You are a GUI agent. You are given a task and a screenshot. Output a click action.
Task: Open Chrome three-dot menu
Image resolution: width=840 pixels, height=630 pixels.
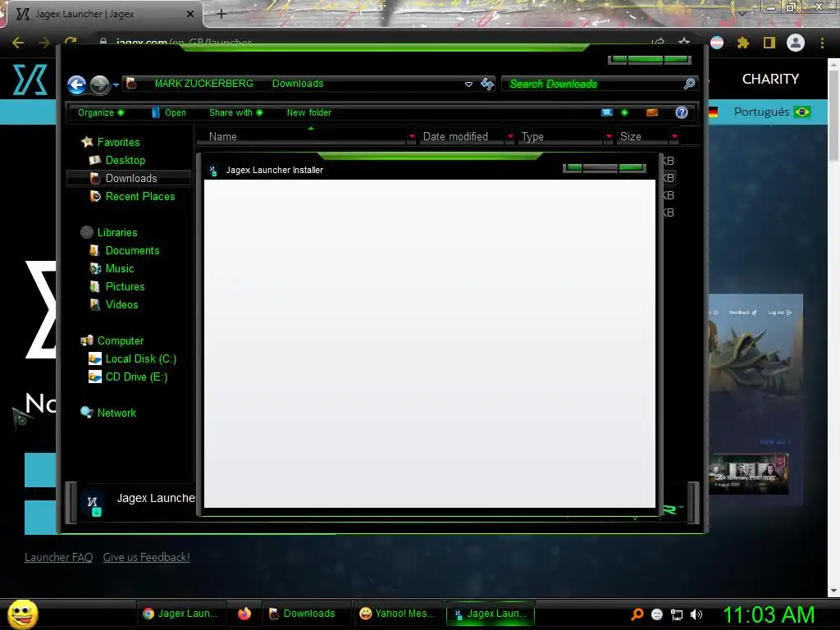tap(822, 43)
